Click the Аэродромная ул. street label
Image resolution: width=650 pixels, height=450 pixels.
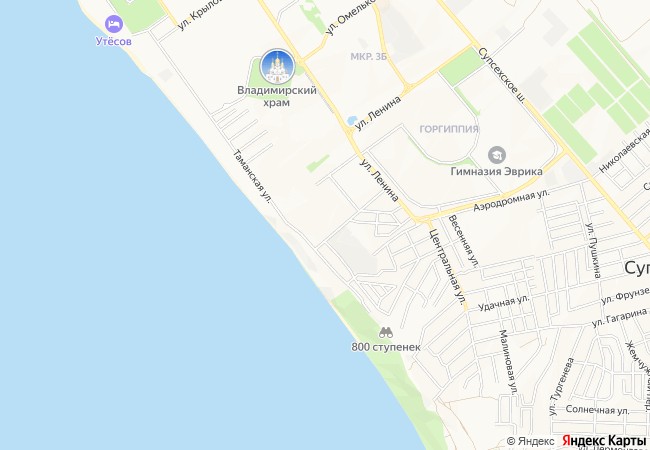tap(512, 201)
